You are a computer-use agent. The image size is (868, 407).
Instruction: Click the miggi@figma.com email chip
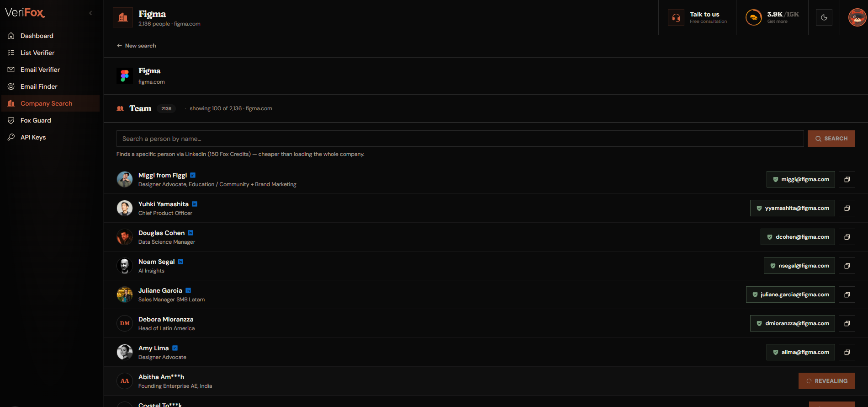801,179
